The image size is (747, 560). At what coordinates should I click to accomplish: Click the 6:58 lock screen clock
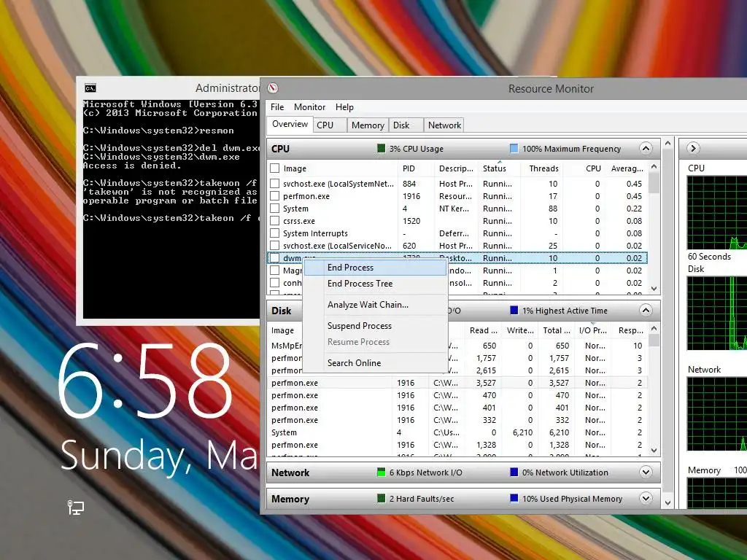click(145, 381)
